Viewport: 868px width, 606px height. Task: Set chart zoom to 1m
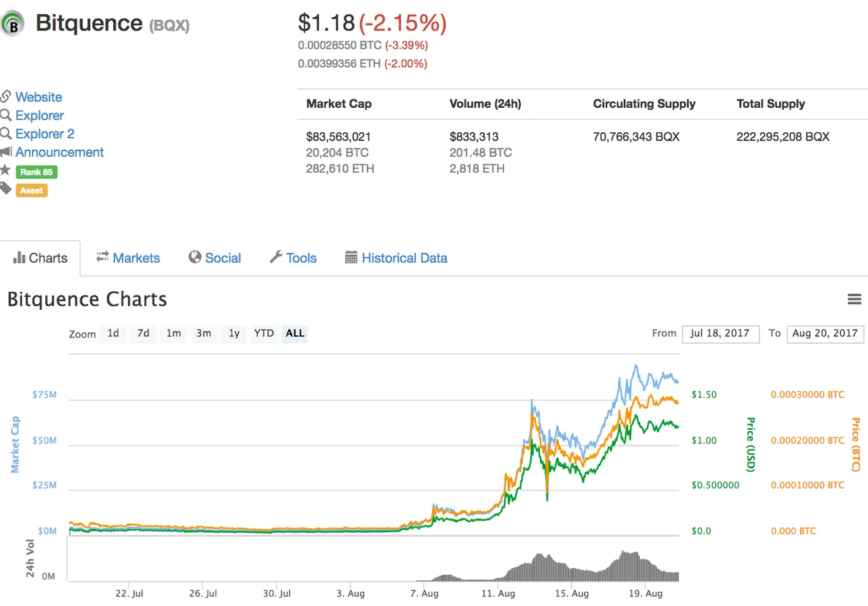(174, 334)
